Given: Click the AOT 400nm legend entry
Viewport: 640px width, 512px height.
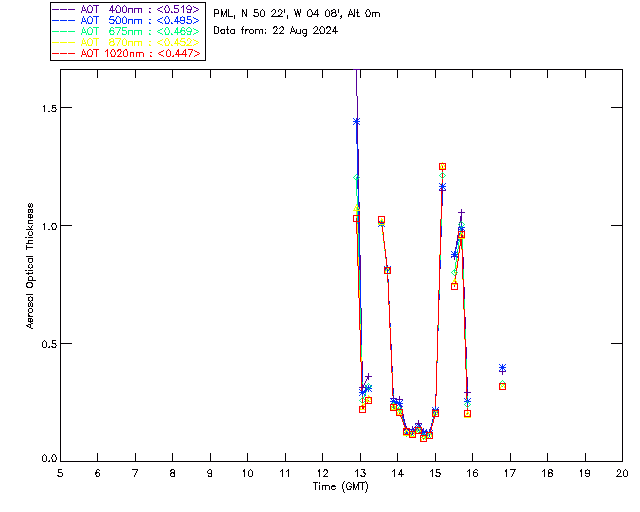Looking at the screenshot, I should pyautogui.click(x=127, y=9).
